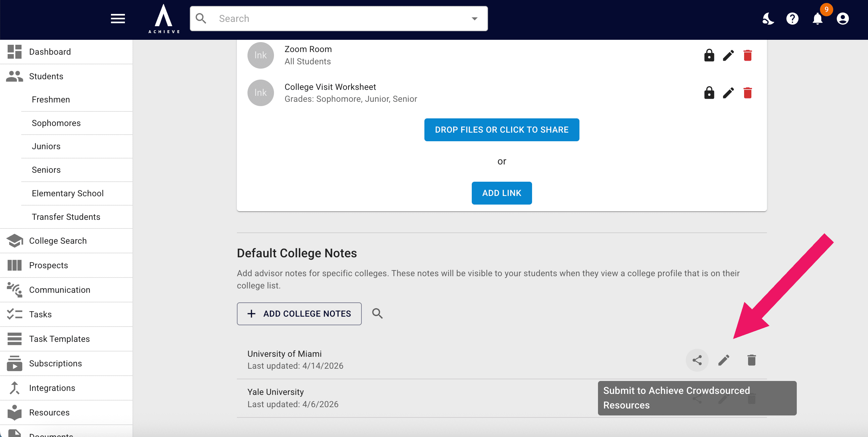Open Subscriptions in sidebar

click(x=66, y=363)
